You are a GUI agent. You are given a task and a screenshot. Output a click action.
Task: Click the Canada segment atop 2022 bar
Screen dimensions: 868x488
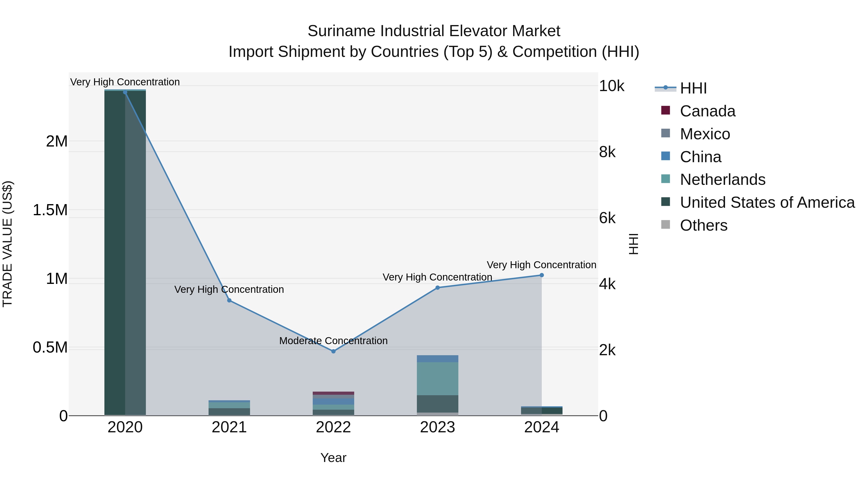coord(333,393)
